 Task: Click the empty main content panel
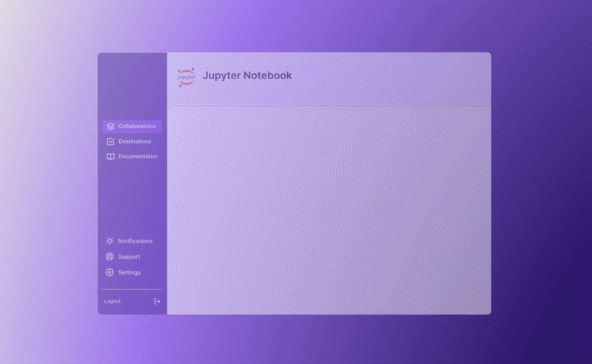pos(329,210)
